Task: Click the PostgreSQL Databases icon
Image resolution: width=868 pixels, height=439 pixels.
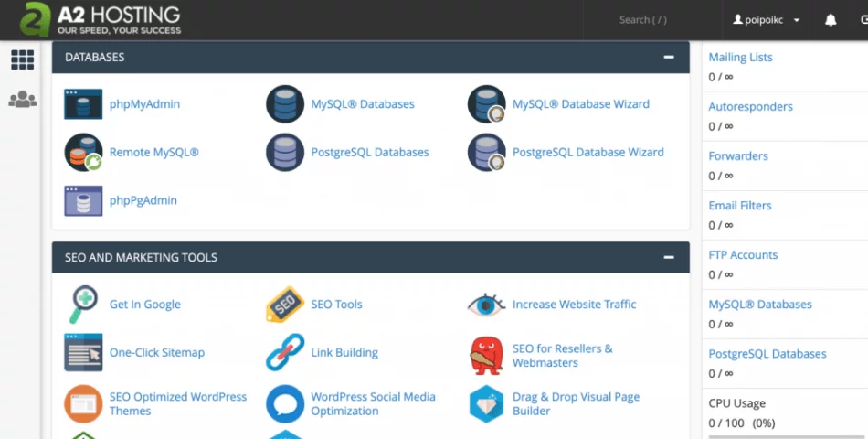Action: click(285, 152)
